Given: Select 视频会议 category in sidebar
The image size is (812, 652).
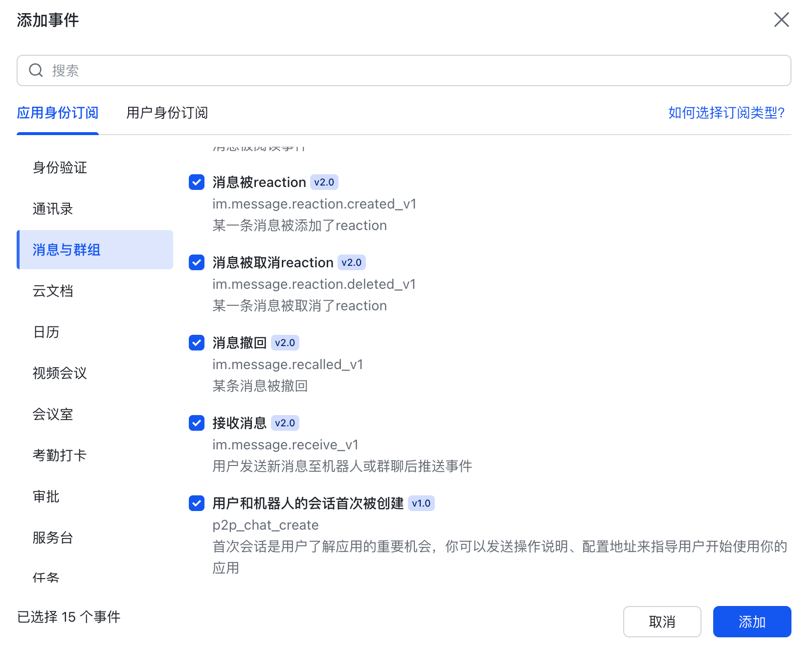Looking at the screenshot, I should [60, 373].
